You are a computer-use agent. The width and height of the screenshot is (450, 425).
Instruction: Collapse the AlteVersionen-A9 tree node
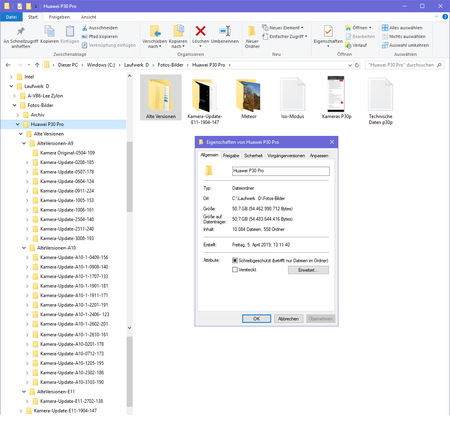[x=24, y=143]
